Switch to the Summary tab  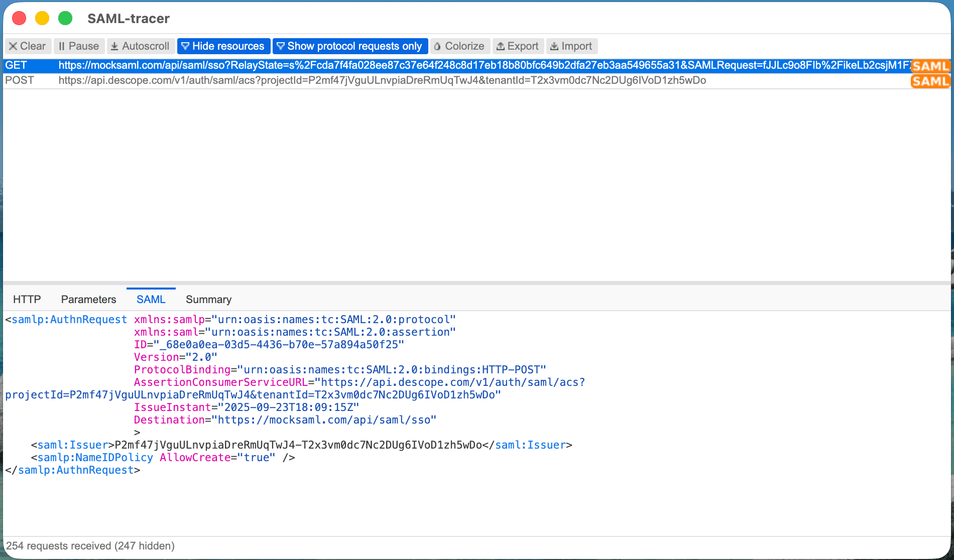208,299
